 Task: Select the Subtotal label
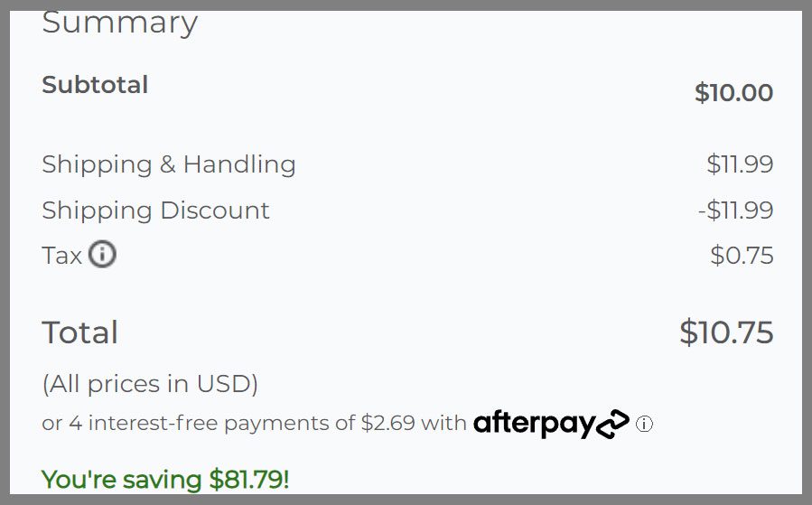point(95,85)
